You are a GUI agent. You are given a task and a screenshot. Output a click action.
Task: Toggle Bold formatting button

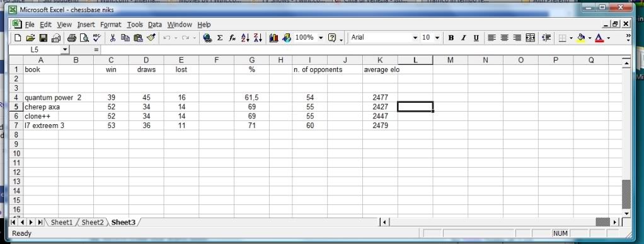point(451,38)
